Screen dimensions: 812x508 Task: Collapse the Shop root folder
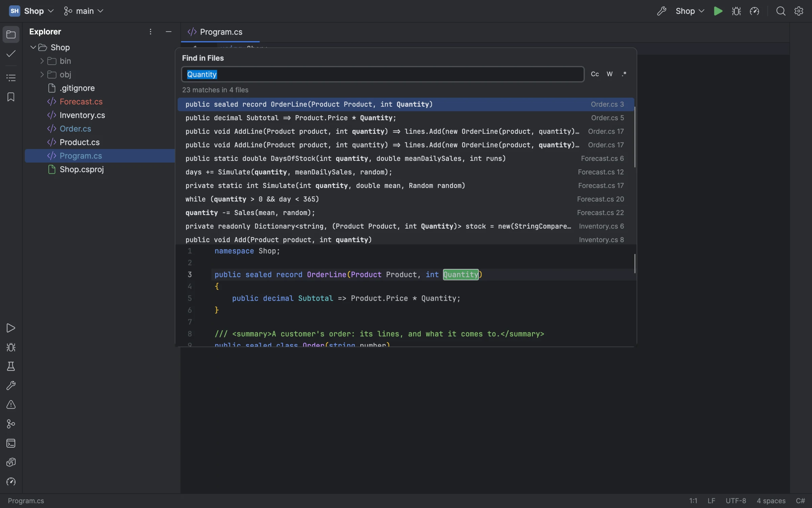[x=33, y=47]
